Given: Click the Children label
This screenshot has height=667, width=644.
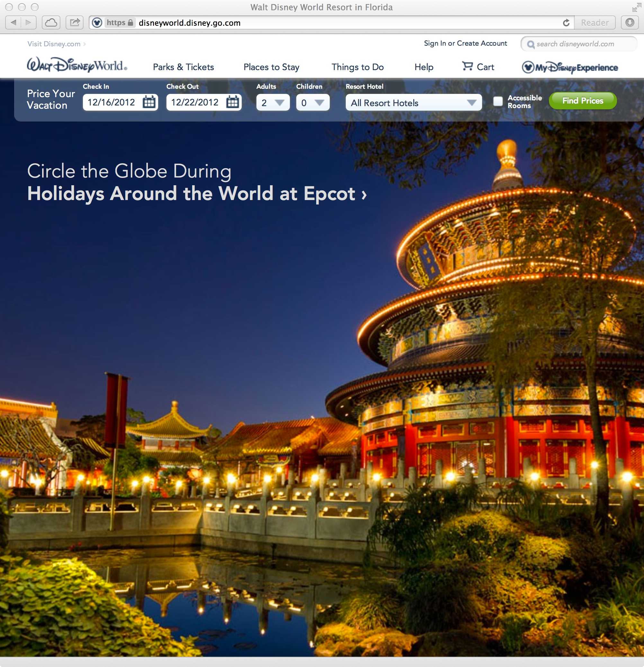Looking at the screenshot, I should pyautogui.click(x=309, y=87).
